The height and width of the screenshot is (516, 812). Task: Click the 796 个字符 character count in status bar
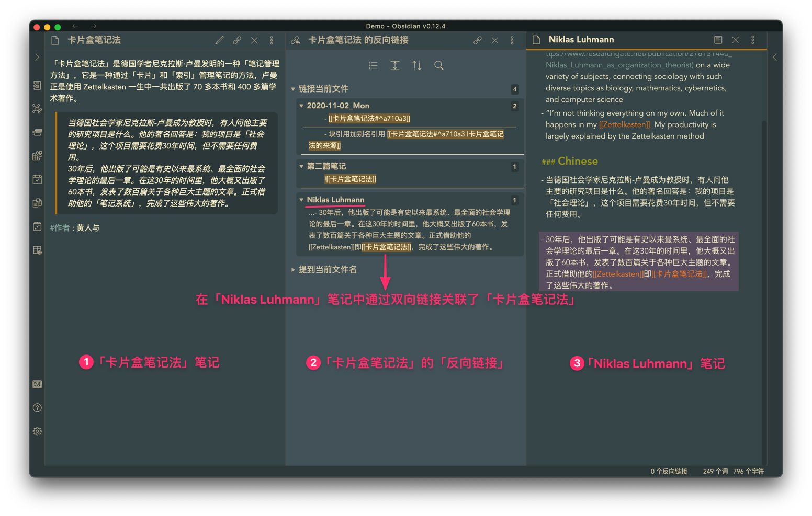pyautogui.click(x=749, y=472)
